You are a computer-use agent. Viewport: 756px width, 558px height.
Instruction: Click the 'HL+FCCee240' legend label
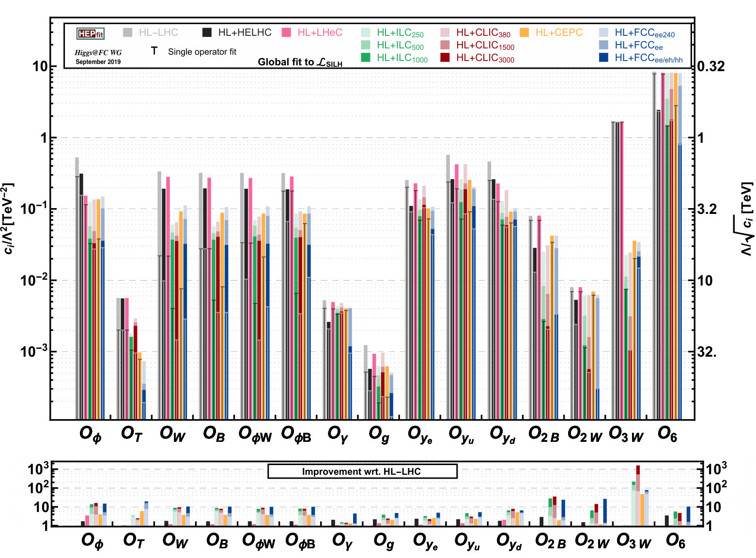coord(645,33)
